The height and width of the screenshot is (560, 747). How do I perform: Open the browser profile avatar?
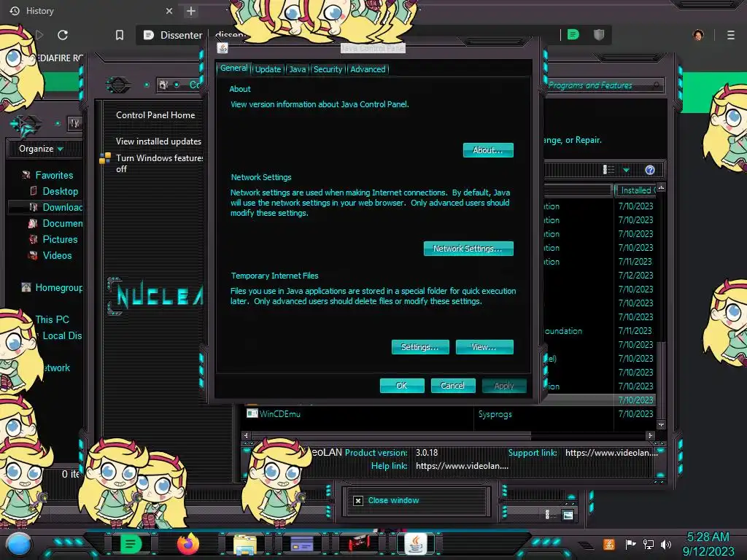(698, 35)
